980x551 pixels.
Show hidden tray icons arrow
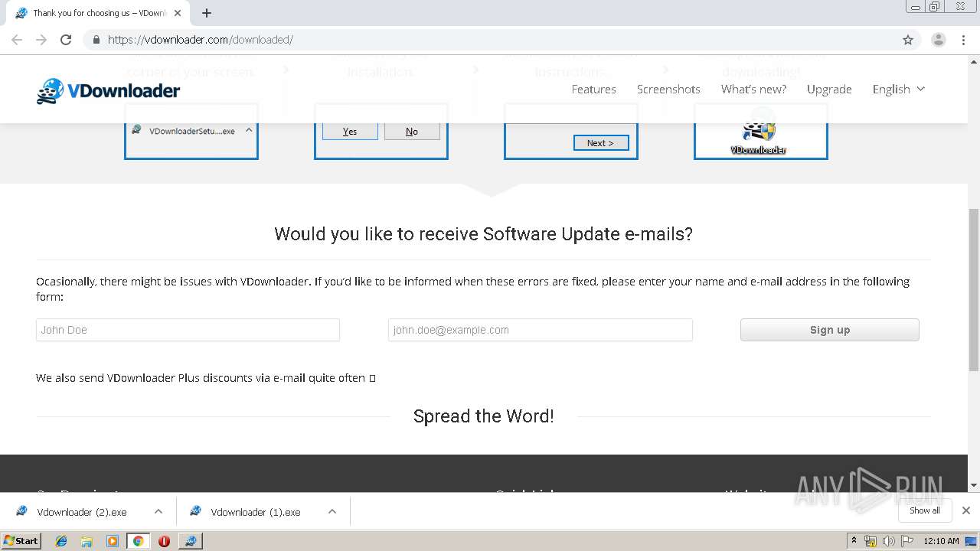[854, 541]
